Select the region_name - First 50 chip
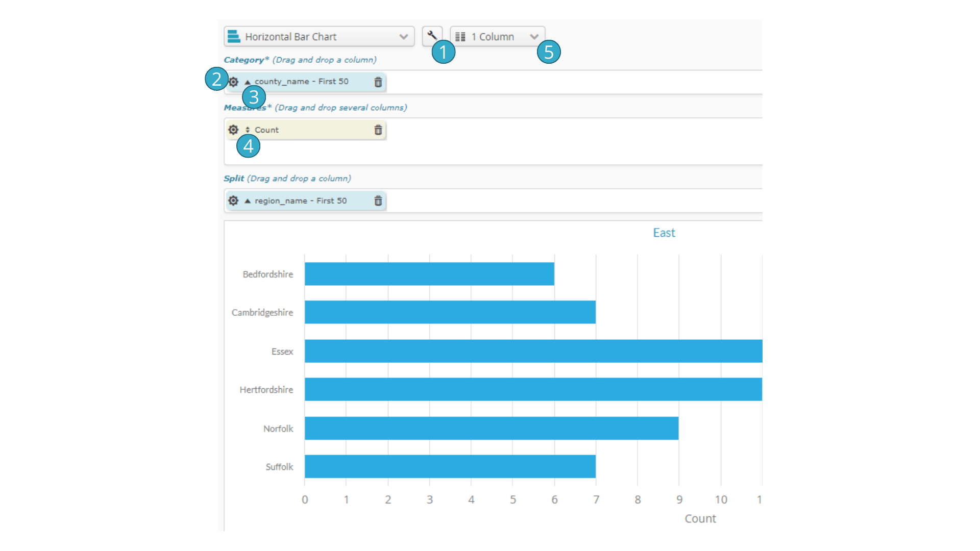The height and width of the screenshot is (551, 980). [x=305, y=201]
